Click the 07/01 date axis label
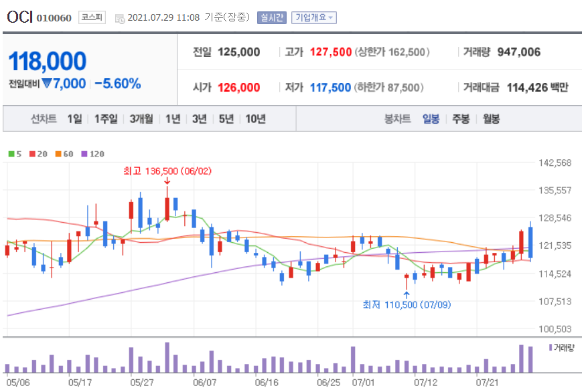Screen dimensions: 582x392 pos(364,383)
